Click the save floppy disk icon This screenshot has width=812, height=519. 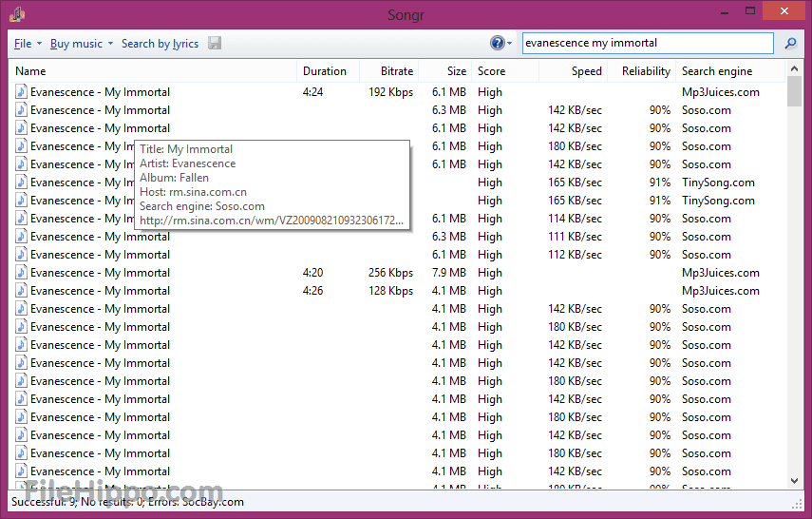coord(215,43)
